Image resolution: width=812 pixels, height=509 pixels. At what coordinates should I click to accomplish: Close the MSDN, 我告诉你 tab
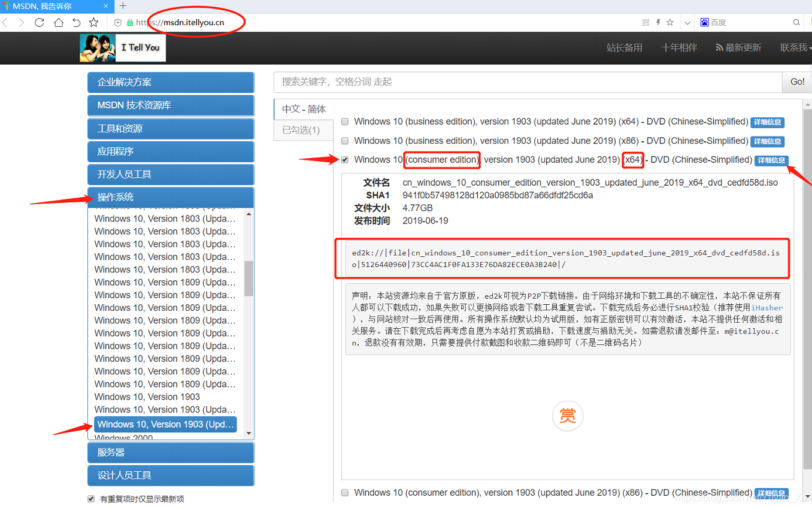pyautogui.click(x=107, y=6)
